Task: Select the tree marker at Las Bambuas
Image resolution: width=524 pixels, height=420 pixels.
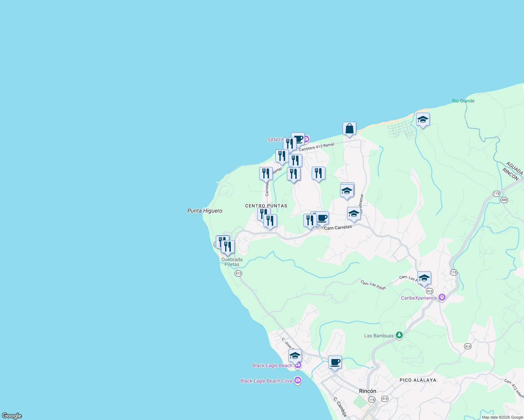Action: (x=399, y=335)
